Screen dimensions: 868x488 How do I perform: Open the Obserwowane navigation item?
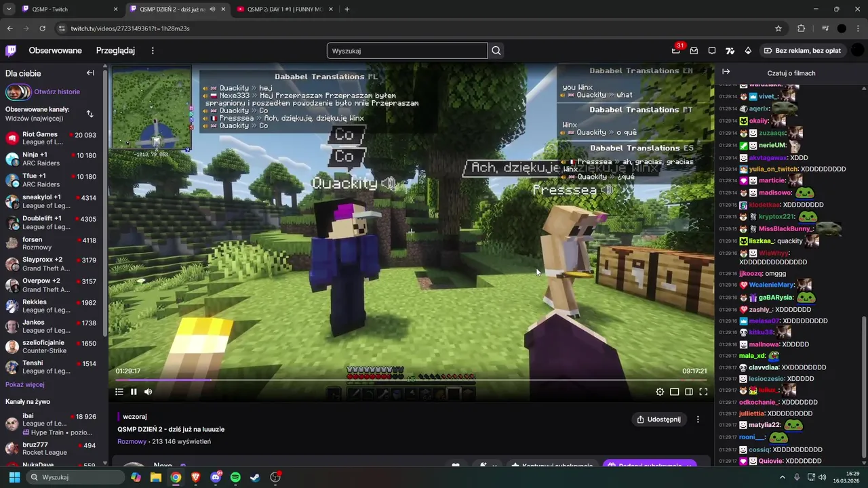coord(55,51)
